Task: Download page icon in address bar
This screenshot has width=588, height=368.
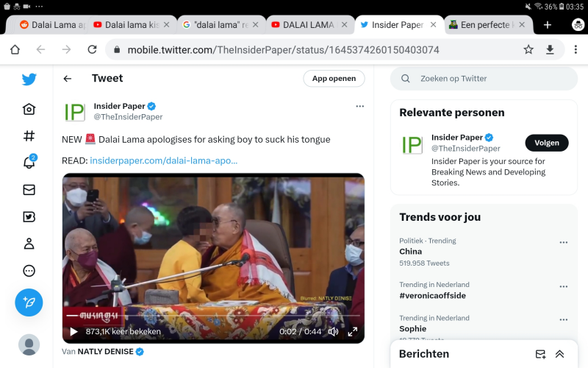Action: 550,49
